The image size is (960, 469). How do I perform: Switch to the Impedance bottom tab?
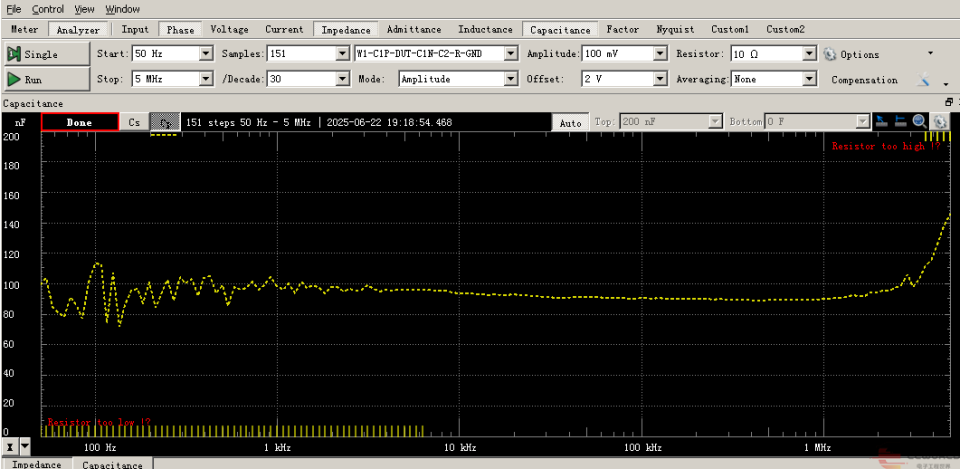click(x=37, y=464)
